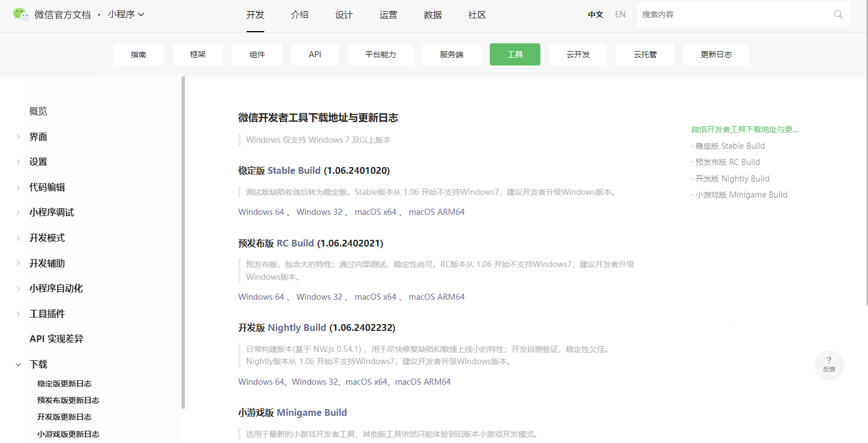The height and width of the screenshot is (443, 868).
Task: Download Stable Build macOS x64
Action: 376,212
